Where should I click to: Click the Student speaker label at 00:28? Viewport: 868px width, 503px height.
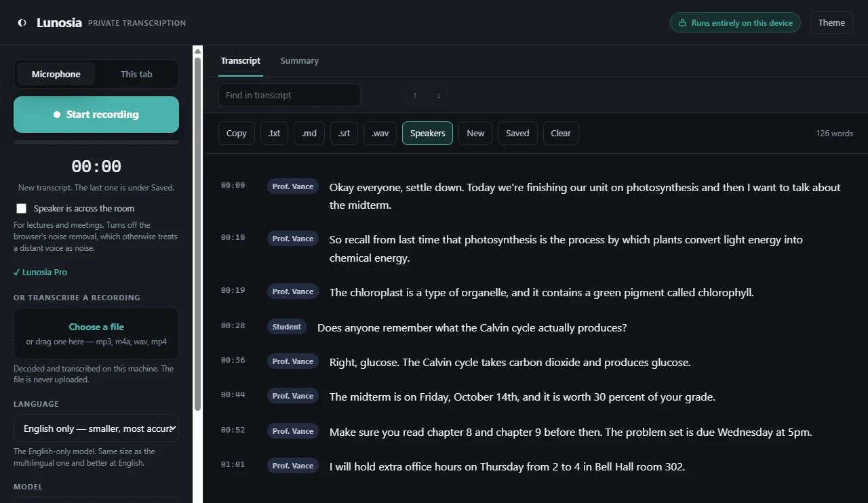tap(287, 327)
